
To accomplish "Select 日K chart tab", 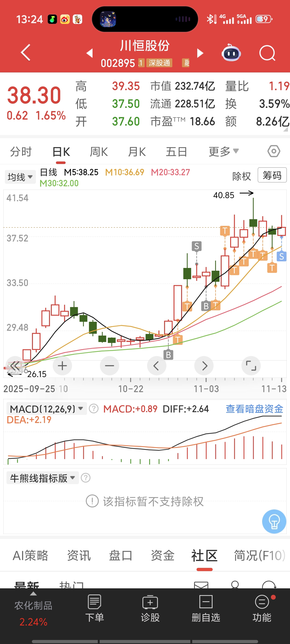I will (x=61, y=152).
